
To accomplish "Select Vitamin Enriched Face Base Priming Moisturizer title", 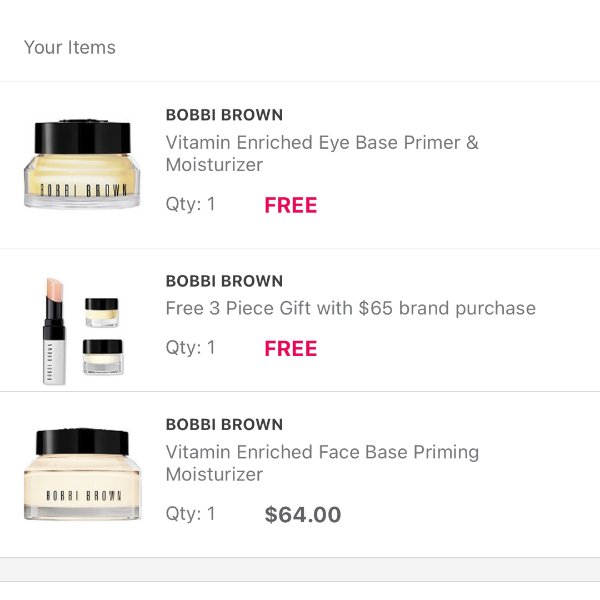I will (322, 463).
